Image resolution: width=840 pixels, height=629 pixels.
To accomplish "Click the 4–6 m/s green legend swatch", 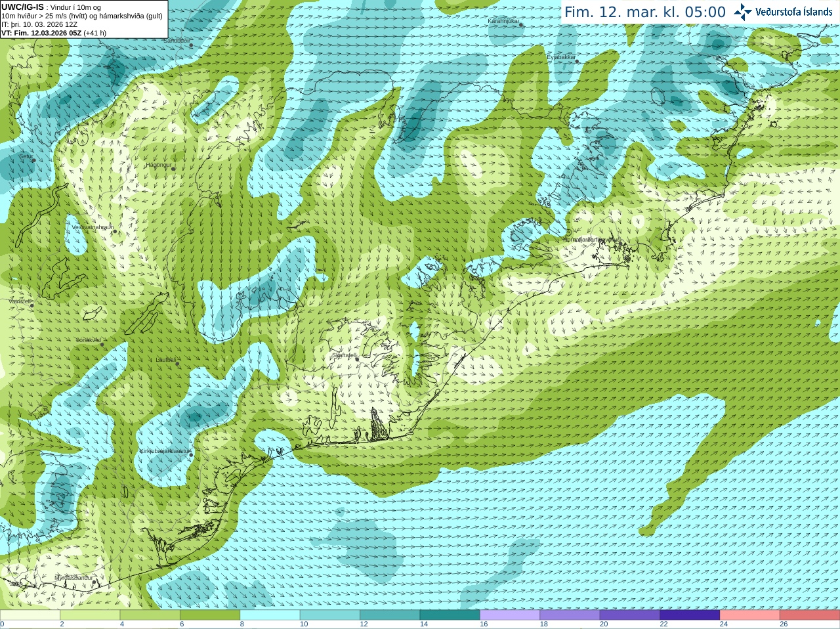I will (x=150, y=615).
